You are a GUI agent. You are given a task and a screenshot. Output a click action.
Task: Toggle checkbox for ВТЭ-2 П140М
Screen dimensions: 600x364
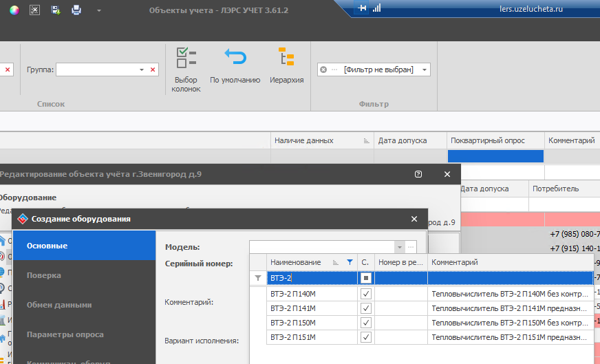click(x=366, y=294)
